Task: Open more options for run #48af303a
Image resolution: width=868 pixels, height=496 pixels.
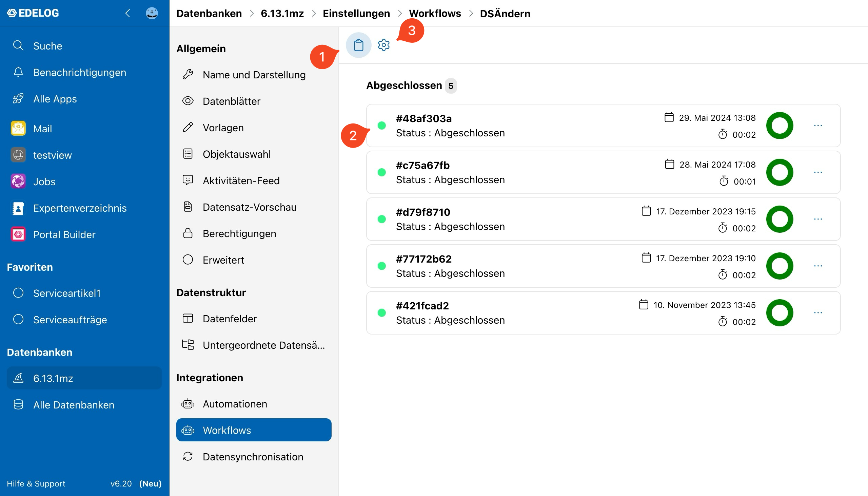Action: (x=817, y=126)
